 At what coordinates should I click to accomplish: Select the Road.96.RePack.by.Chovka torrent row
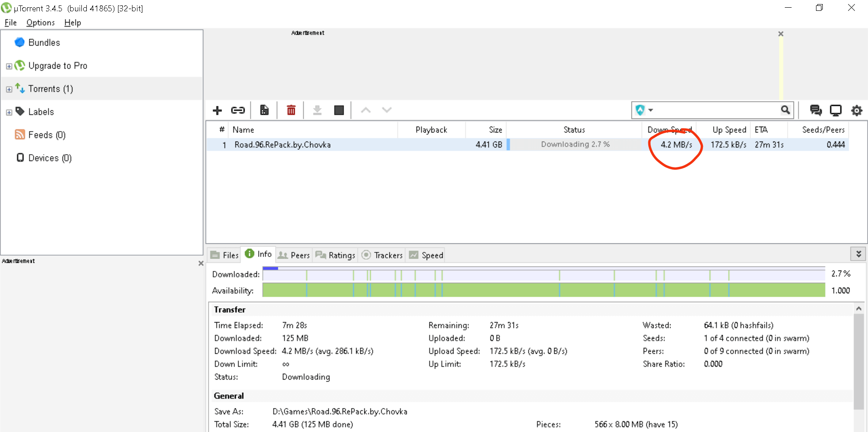283,145
